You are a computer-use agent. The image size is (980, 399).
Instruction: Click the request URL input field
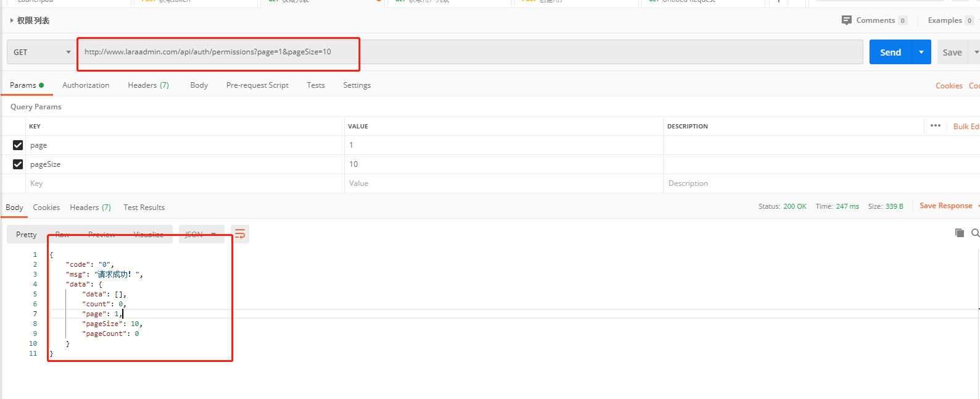[470, 52]
